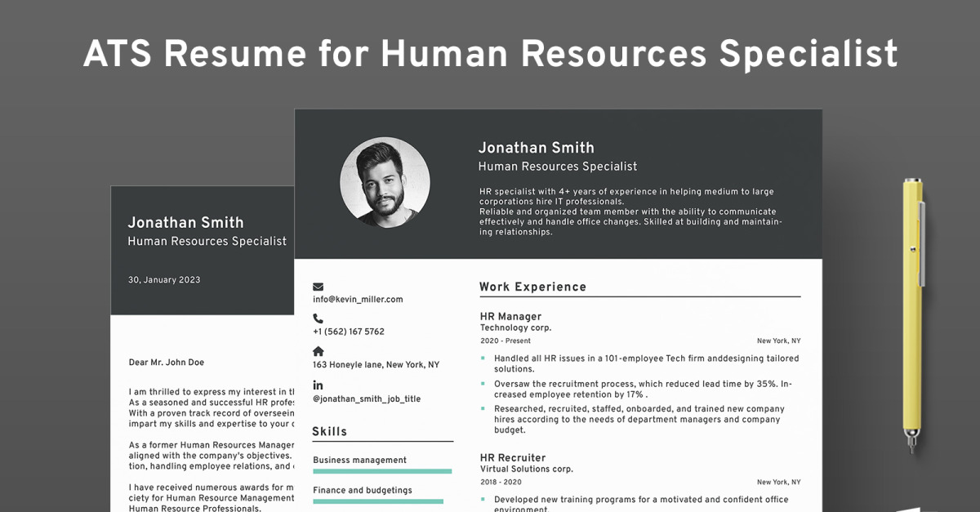The width and height of the screenshot is (980, 512).
Task: Click the bullet starting Researched, recruited, staffed
Action: tap(639, 420)
